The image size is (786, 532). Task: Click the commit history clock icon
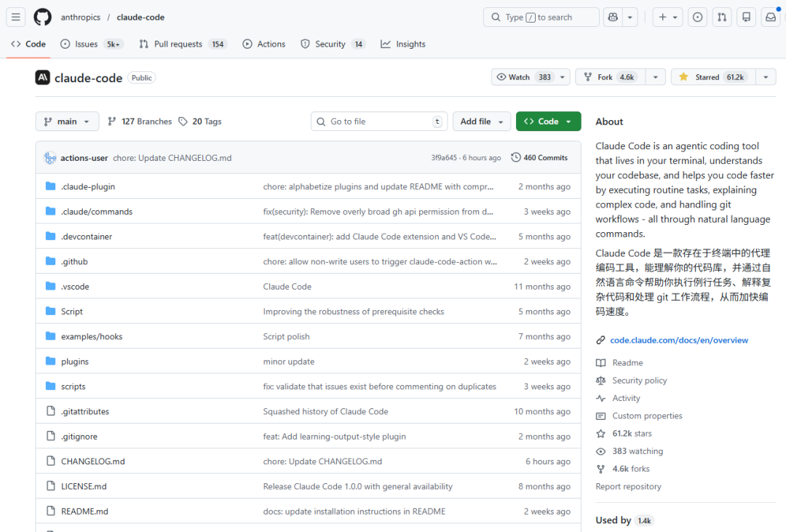click(516, 157)
